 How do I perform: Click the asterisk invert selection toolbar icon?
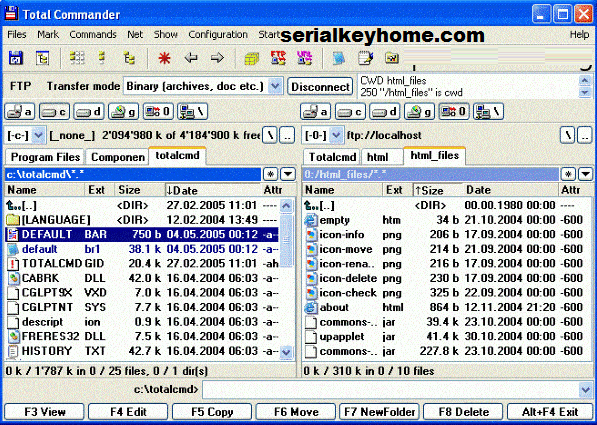click(x=164, y=58)
